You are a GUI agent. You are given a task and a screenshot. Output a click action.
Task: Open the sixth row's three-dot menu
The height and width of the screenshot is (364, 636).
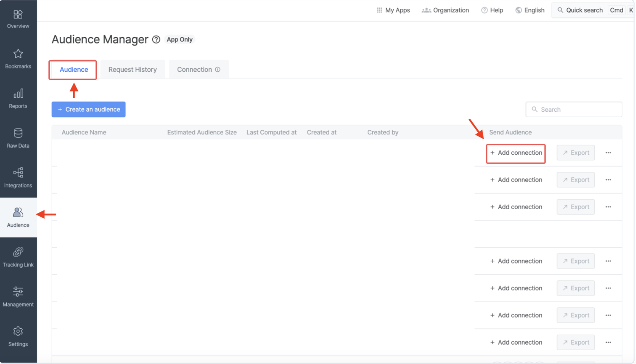(608, 315)
